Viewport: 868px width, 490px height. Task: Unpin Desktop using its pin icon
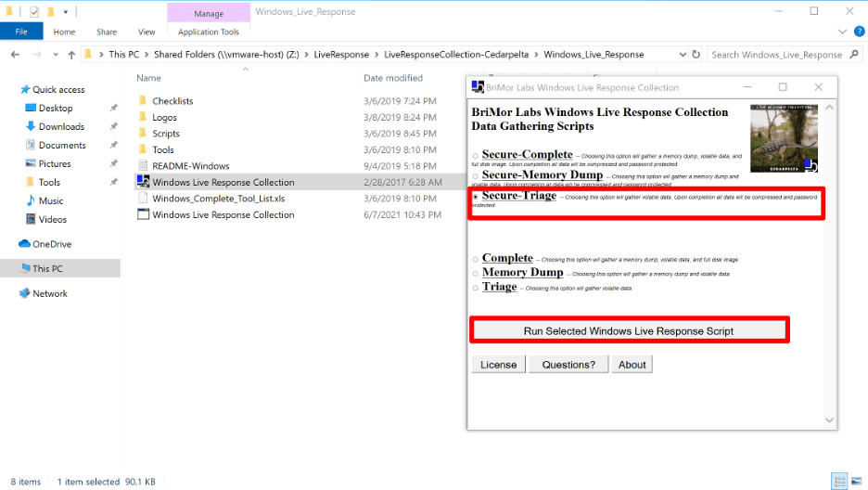coord(113,108)
